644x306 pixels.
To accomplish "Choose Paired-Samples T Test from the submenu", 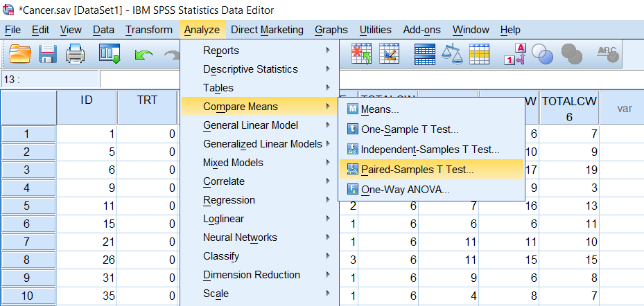I will pos(431,170).
